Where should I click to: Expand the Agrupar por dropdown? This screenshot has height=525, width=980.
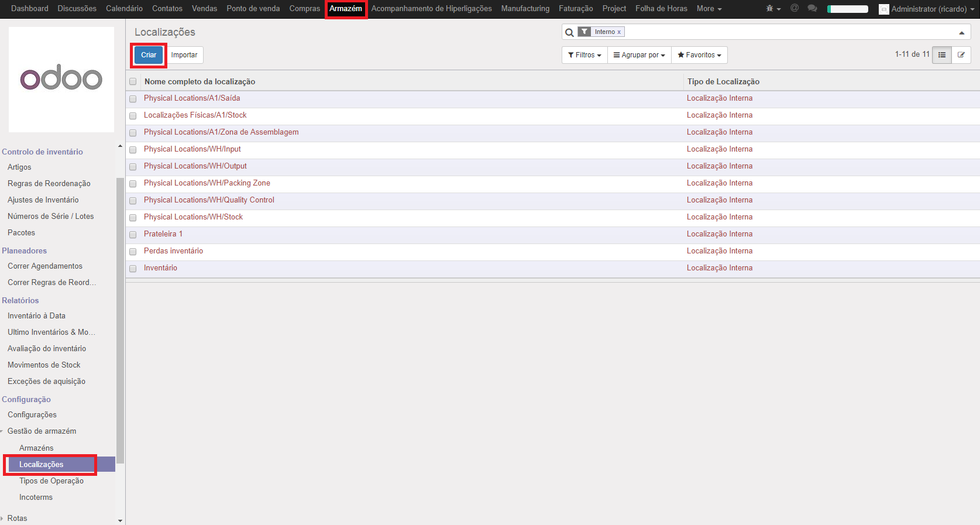639,55
